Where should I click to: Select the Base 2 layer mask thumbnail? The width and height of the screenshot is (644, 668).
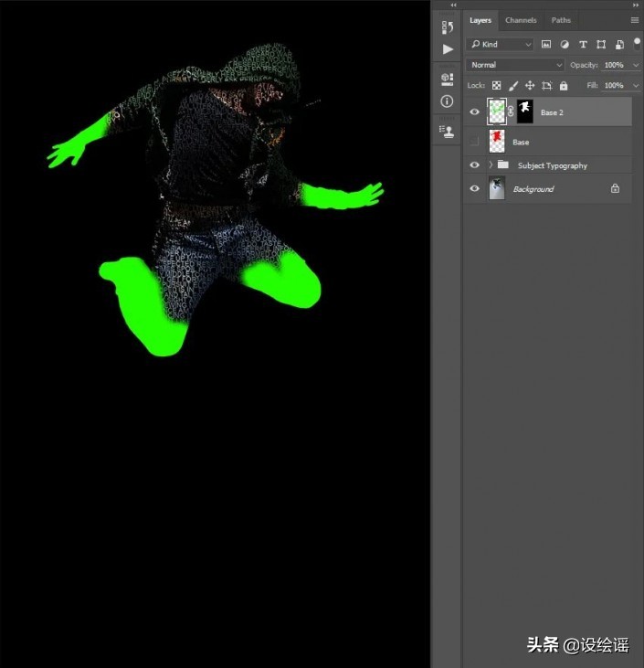click(524, 111)
